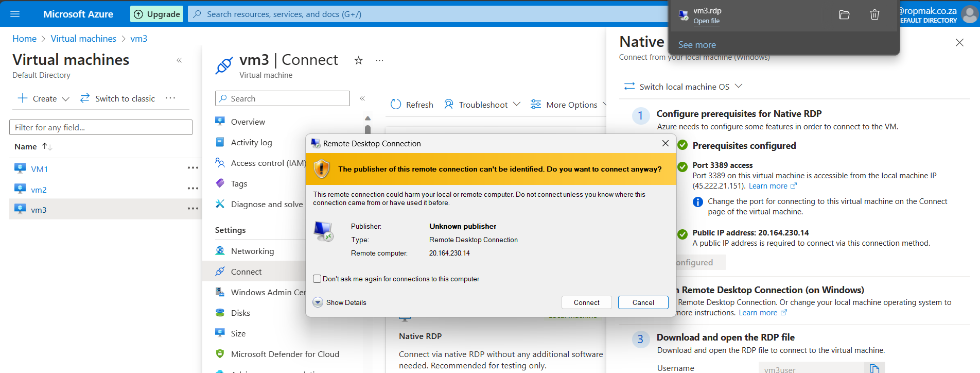
Task: Open the context menu ellipsis for VM1
Action: [193, 168]
